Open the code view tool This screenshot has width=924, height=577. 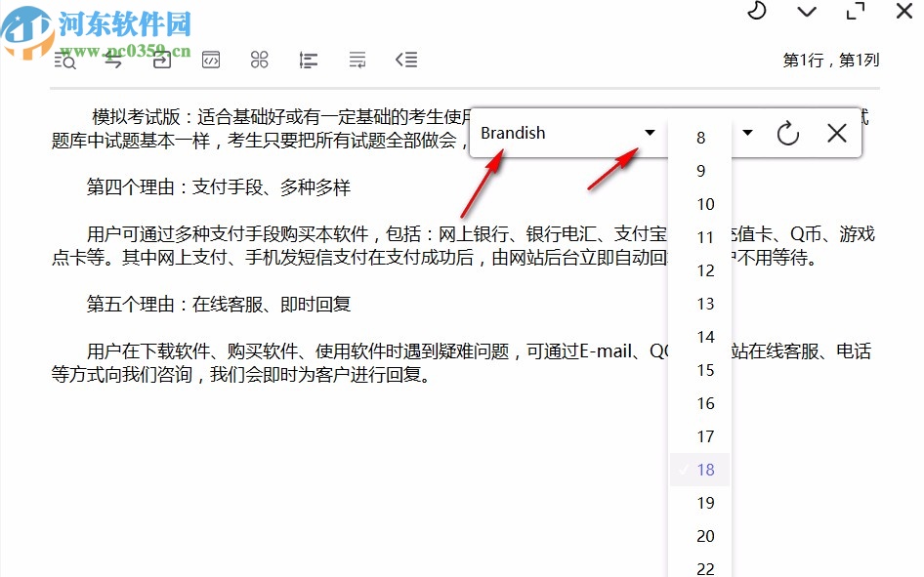tap(211, 60)
